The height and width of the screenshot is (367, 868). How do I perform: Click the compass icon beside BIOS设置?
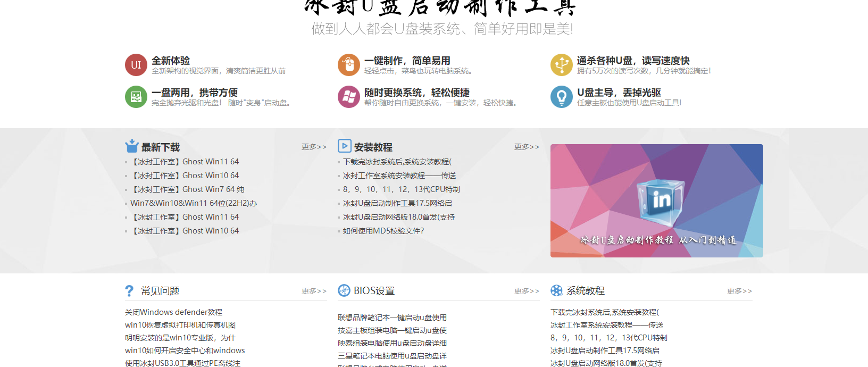click(x=344, y=290)
